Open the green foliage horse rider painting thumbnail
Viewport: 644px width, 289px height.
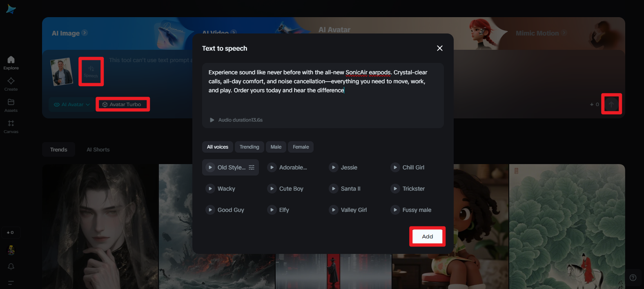[x=567, y=227]
